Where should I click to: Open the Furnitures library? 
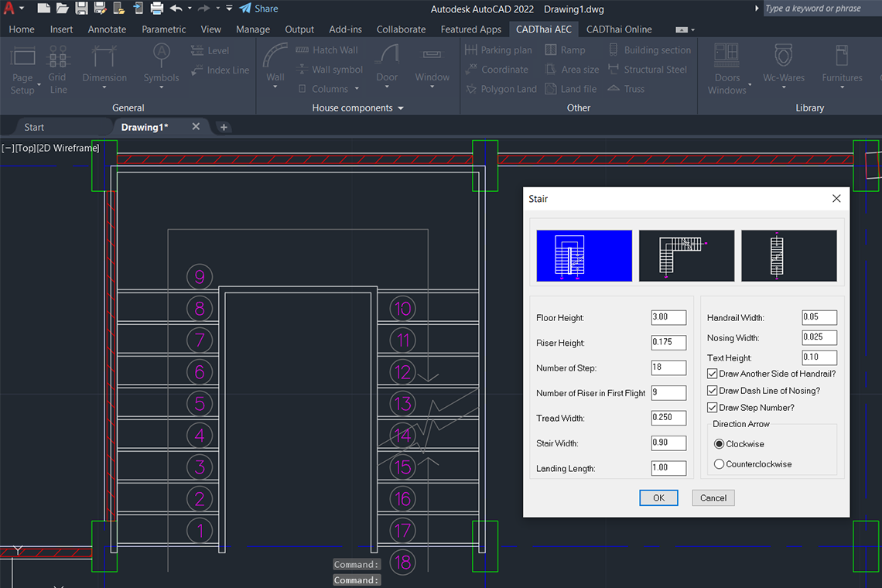coord(842,67)
